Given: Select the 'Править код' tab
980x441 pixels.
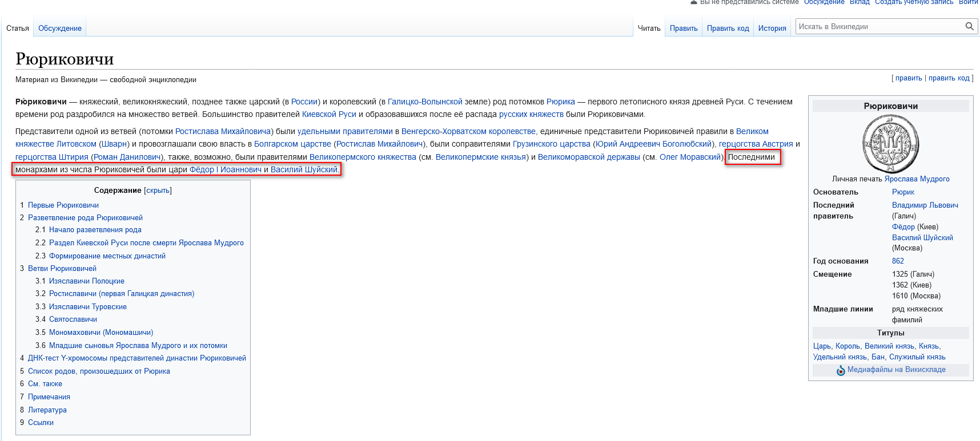Looking at the screenshot, I should point(728,29).
